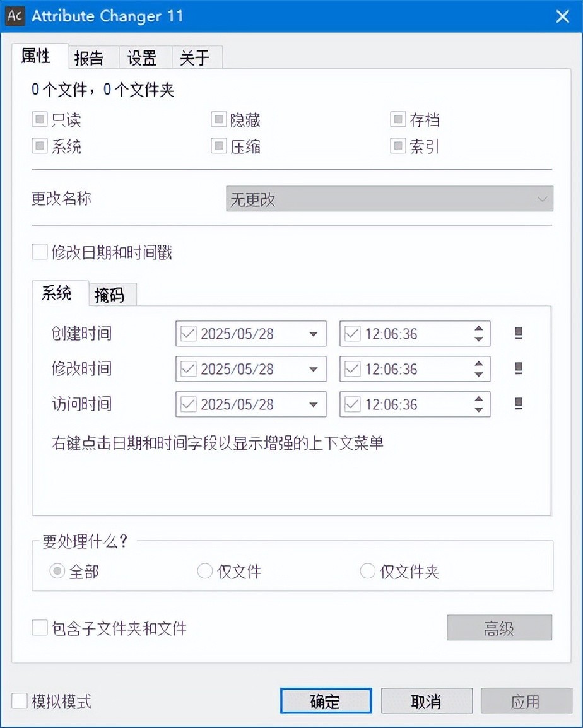Click the 确定 button
The height and width of the screenshot is (728, 583).
[326, 701]
